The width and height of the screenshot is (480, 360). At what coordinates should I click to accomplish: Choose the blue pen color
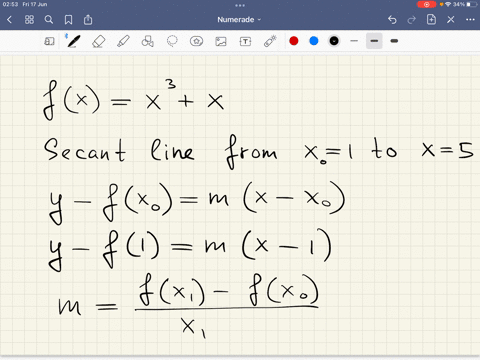pyautogui.click(x=314, y=41)
